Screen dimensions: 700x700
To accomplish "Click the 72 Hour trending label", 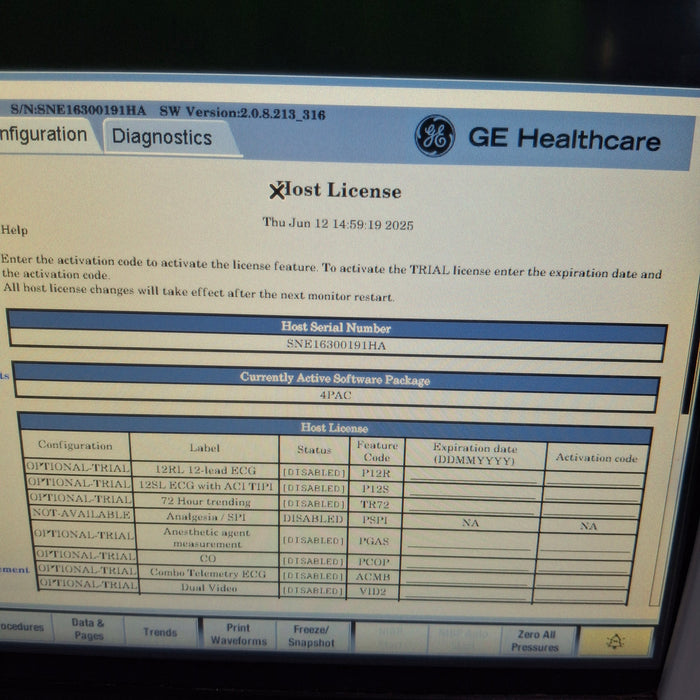I will click(206, 501).
